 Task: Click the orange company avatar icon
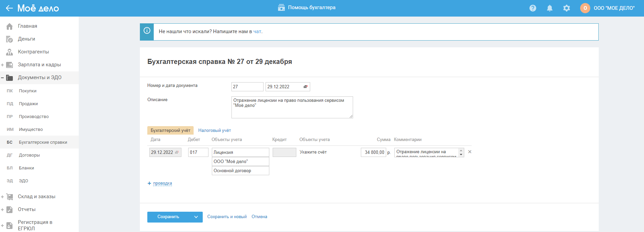[585, 8]
